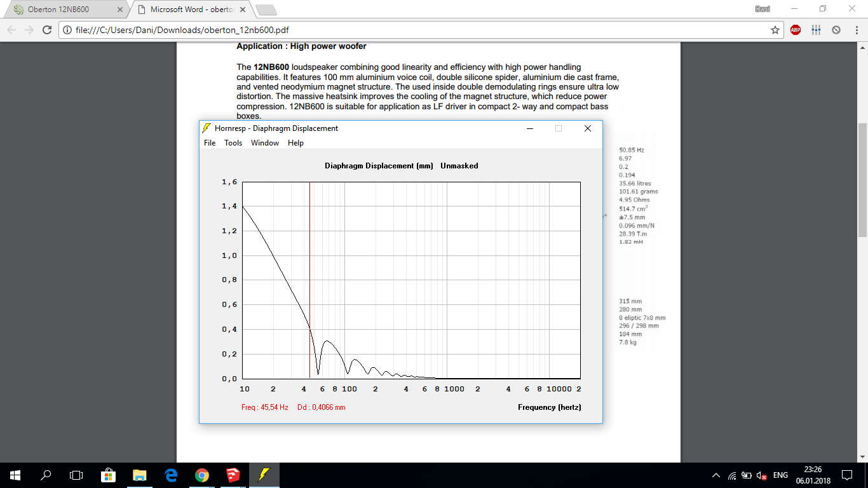Open the Help menu in Hornresp
Screen dimensions: 868x488
[295, 143]
